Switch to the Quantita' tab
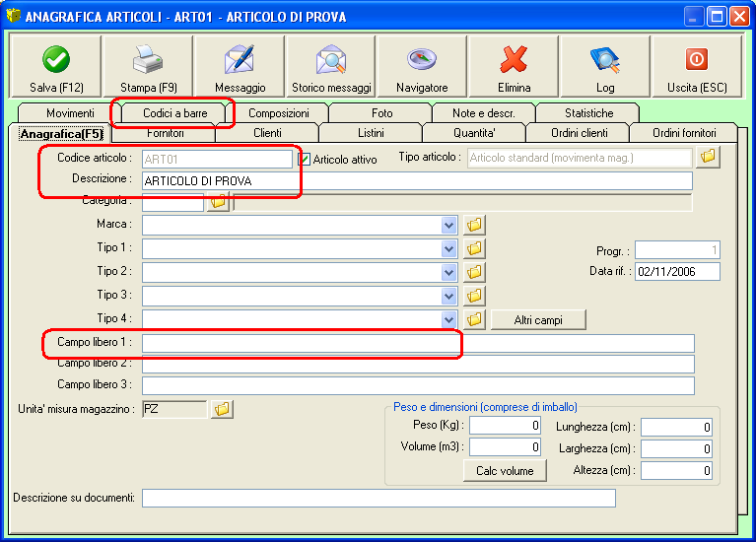This screenshot has height=542, width=756. [474, 133]
